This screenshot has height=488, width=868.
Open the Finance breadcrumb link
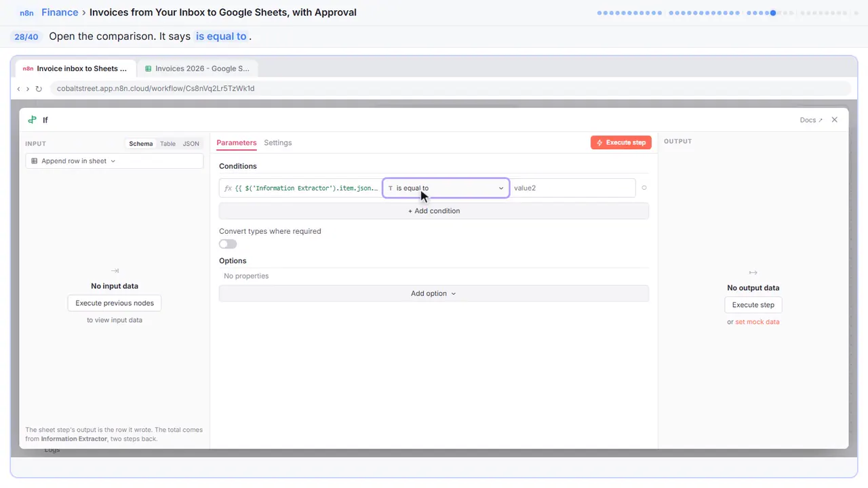(x=60, y=12)
